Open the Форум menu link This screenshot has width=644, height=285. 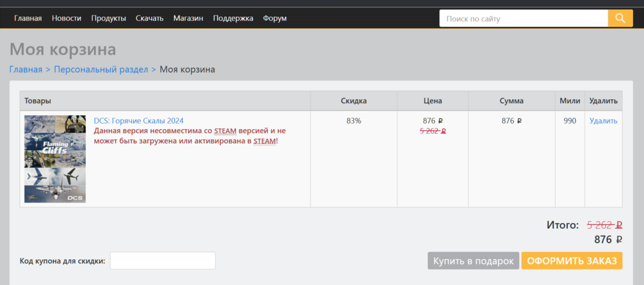tap(275, 18)
